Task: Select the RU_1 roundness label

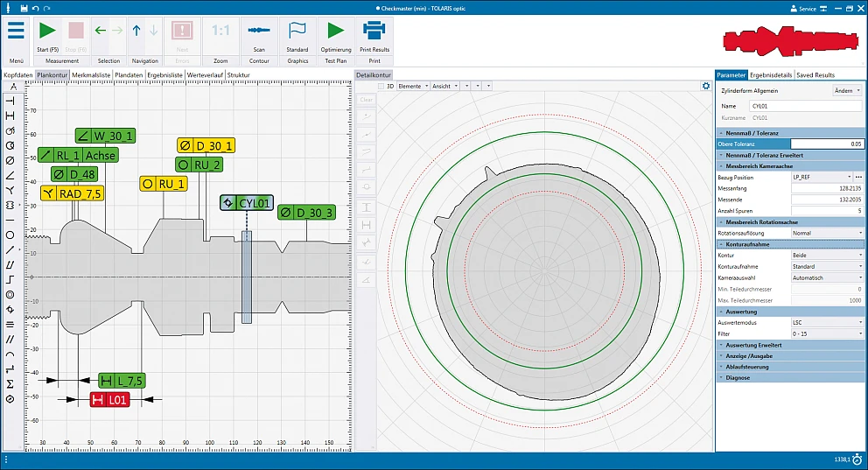Action: (x=164, y=184)
